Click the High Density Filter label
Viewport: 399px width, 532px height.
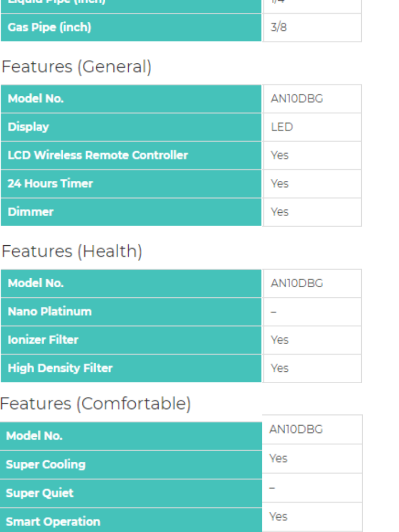(60, 368)
